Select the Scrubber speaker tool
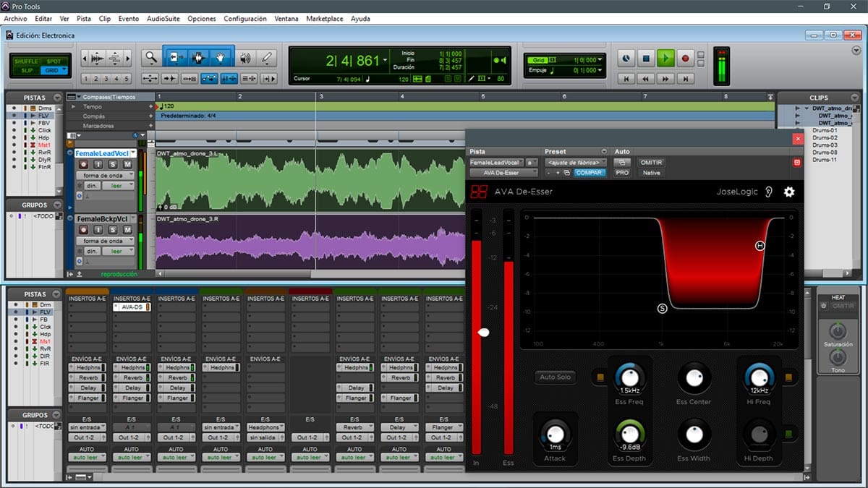This screenshot has height=488, width=868. [x=246, y=58]
